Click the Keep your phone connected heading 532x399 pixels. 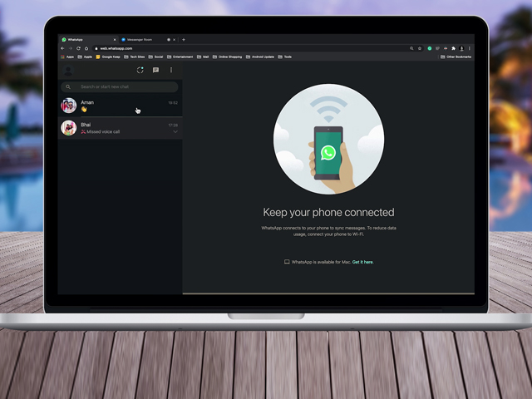coord(328,213)
